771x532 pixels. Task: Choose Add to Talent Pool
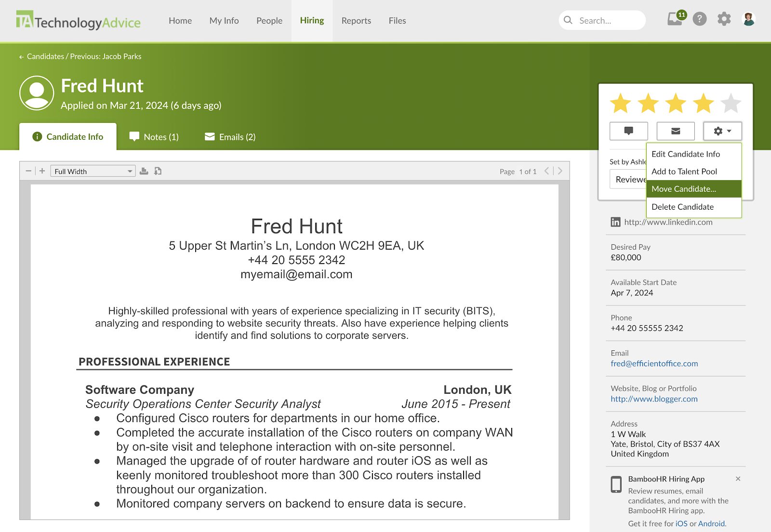tap(693, 172)
